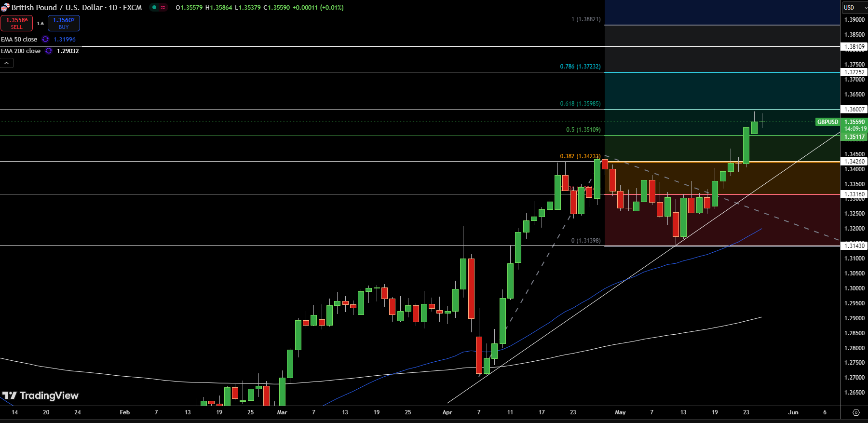Click the GBP/USD flag symbol icon
This screenshot has height=423, width=868.
[5, 8]
